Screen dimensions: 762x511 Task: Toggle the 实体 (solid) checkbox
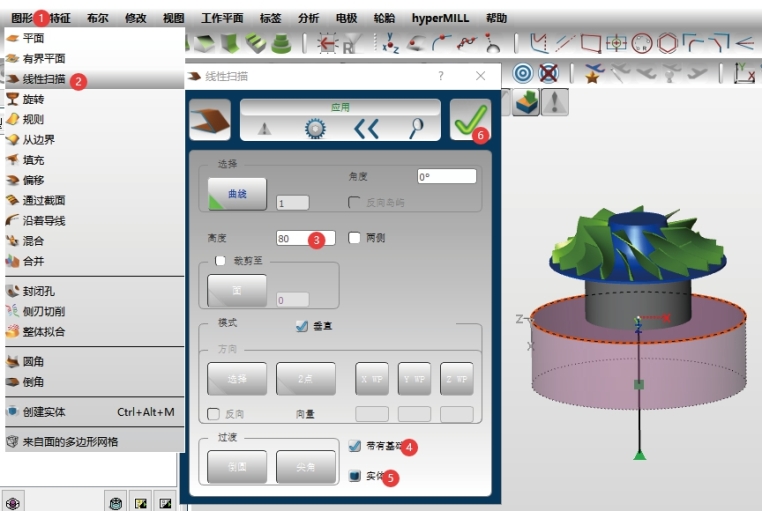coord(355,476)
